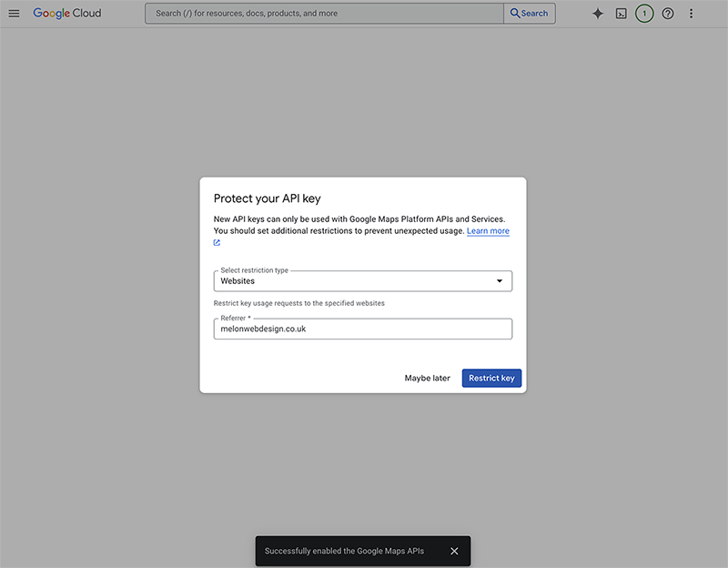Image resolution: width=728 pixels, height=568 pixels.
Task: Choose Maybe later
Action: pos(427,378)
